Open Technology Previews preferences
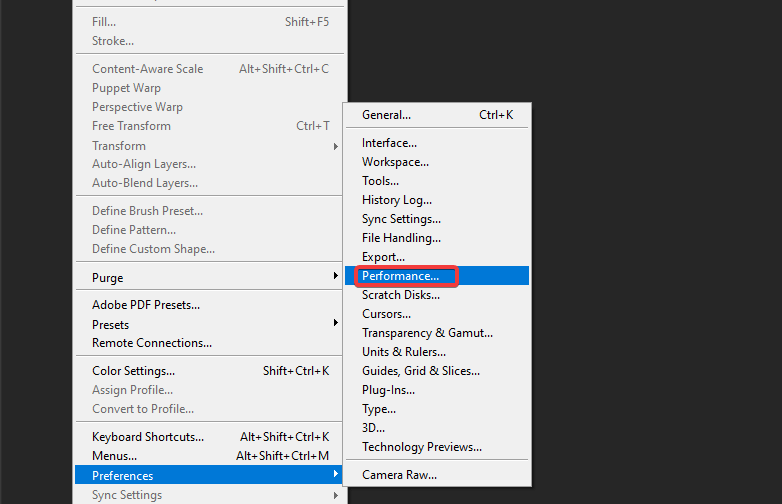Screen dimensions: 782x504 coord(437,447)
